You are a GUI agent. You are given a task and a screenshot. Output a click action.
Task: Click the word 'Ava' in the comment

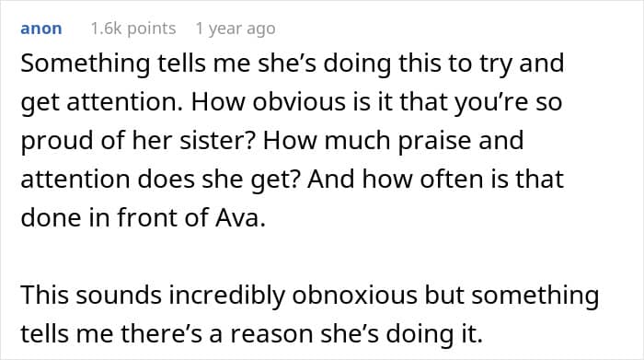tap(236, 217)
